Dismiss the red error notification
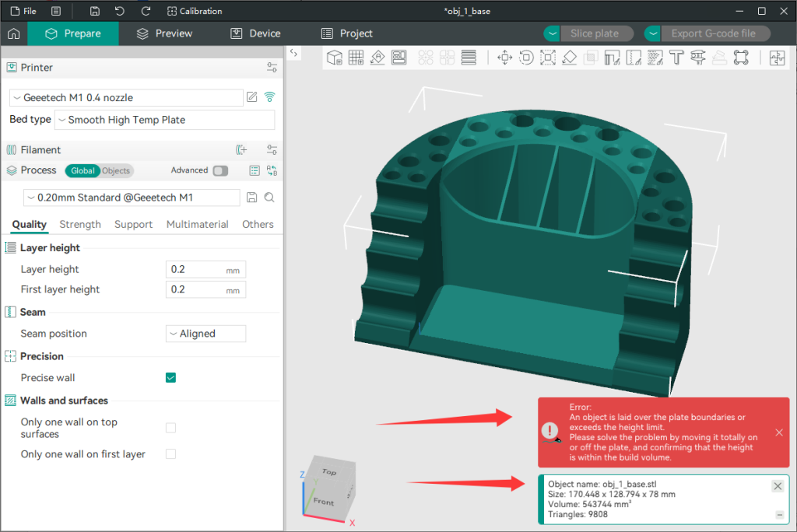The height and width of the screenshot is (532, 797). 779,432
